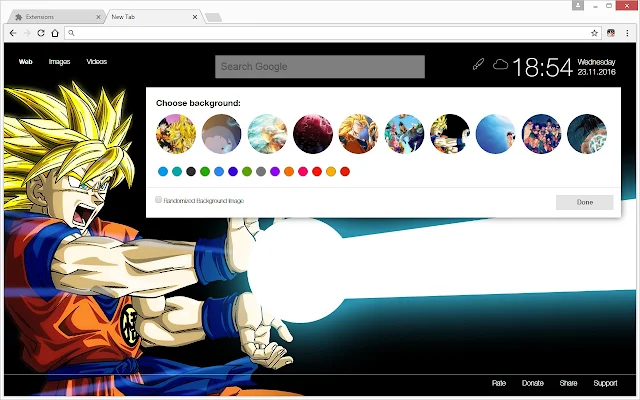Close the Extensions tab

[x=98, y=17]
